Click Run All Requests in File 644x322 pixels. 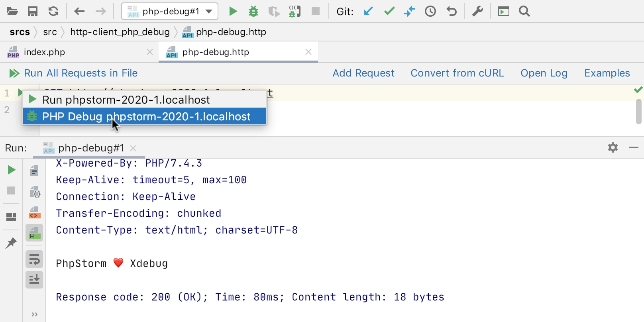pos(73,73)
